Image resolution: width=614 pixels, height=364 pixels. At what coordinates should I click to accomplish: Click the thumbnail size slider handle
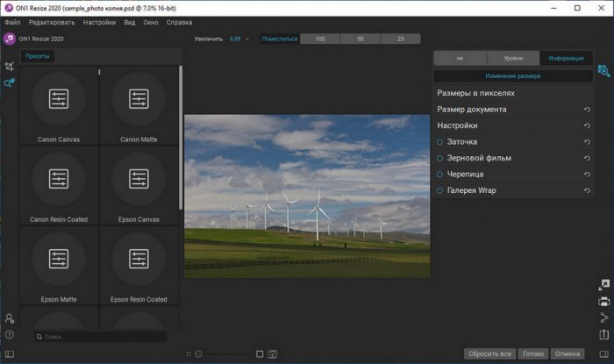(198, 353)
